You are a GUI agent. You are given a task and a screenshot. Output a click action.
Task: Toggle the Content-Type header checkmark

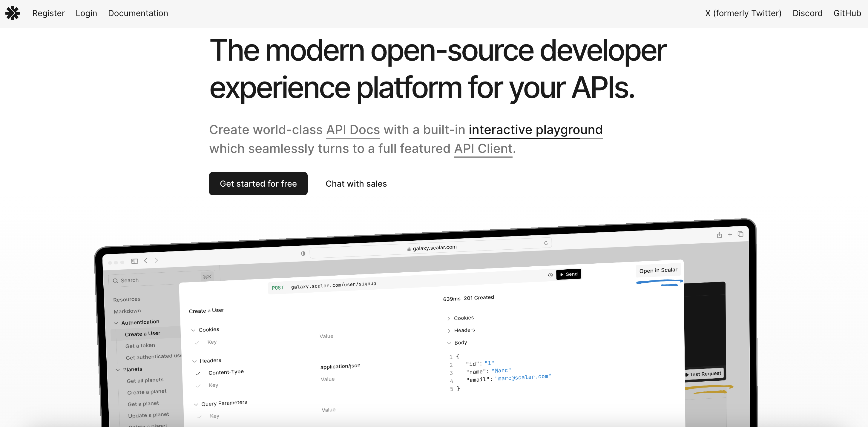(x=198, y=374)
